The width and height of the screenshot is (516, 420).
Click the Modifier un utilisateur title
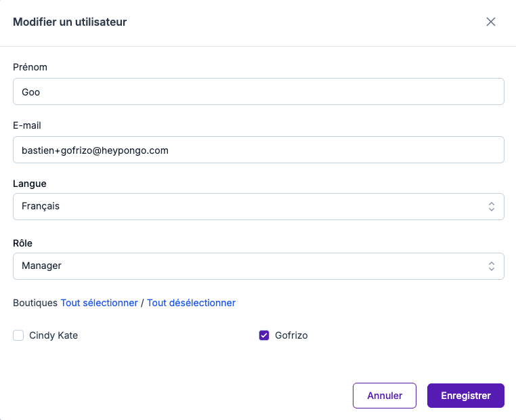point(70,22)
